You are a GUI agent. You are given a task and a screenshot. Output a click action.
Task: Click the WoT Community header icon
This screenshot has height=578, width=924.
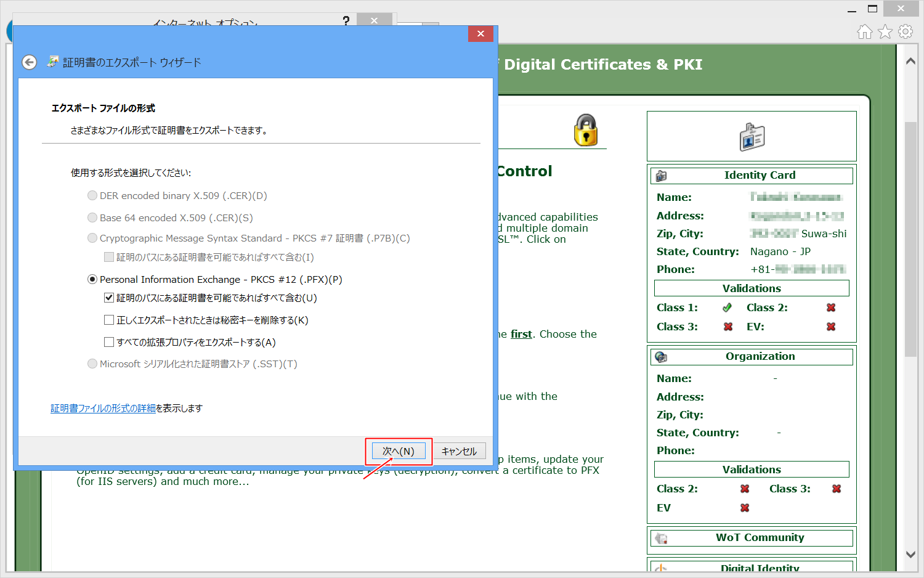coord(662,538)
